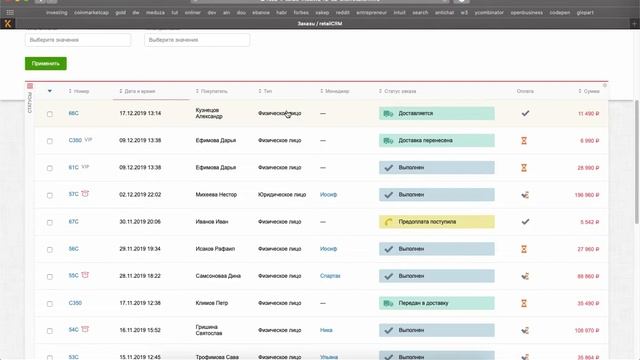Click the truck icon in Доставляется status
Image resolution: width=640 pixels, height=360 pixels.
[388, 113]
